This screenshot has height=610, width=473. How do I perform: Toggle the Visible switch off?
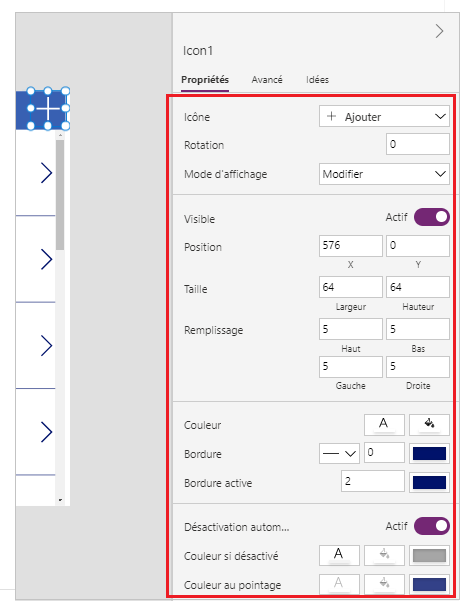[x=432, y=217]
